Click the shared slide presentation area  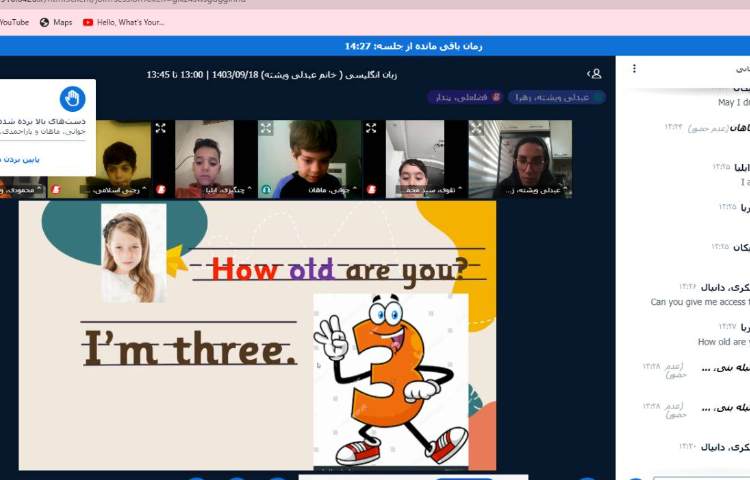tap(257, 335)
